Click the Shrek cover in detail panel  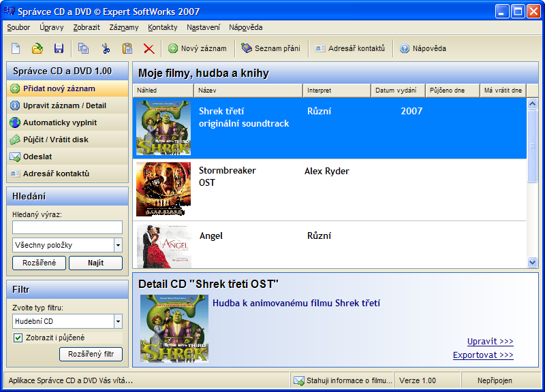click(174, 329)
